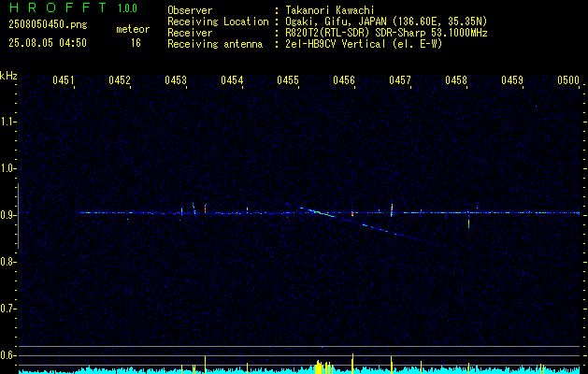Click the date stamp 25.08.05 04:50

[x=48, y=43]
